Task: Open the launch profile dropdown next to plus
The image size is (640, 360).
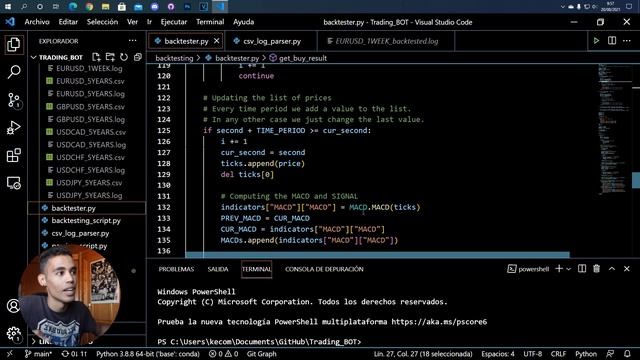Action: click(568, 269)
